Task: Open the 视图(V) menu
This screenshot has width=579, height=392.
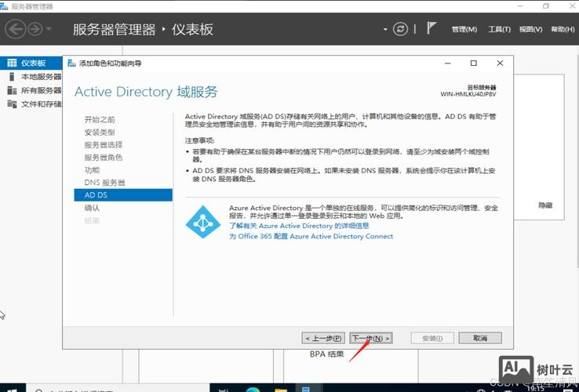Action: click(x=530, y=29)
